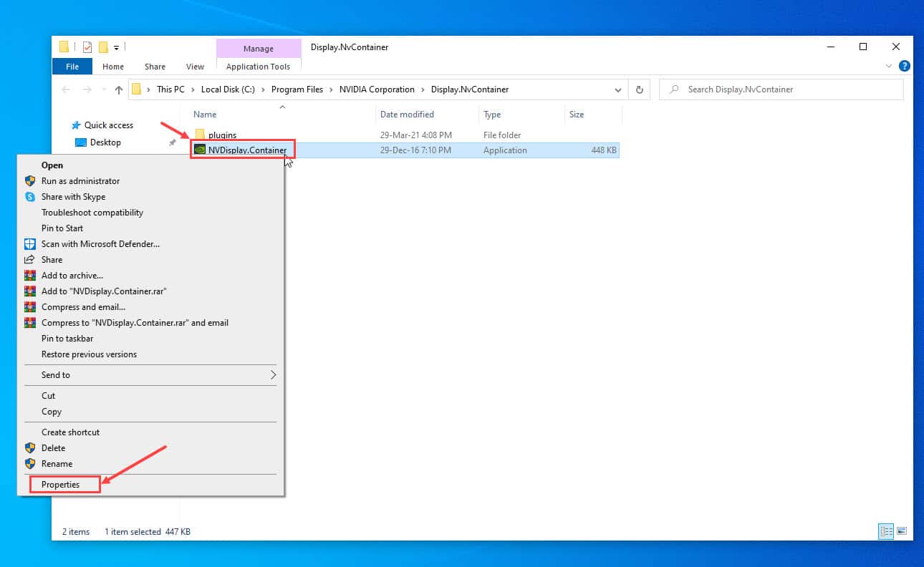Open the Share ribbon tab

coord(155,67)
